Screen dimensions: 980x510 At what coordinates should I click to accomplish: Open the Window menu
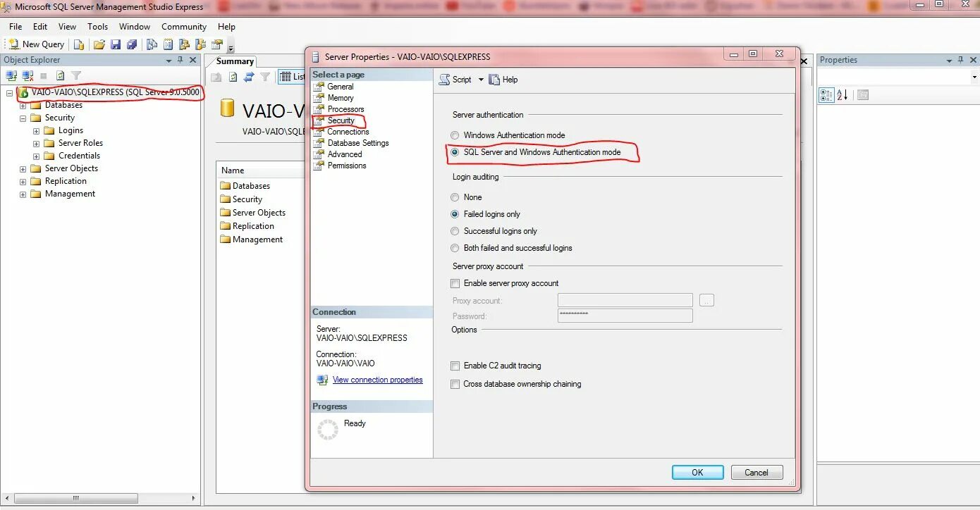tap(134, 27)
